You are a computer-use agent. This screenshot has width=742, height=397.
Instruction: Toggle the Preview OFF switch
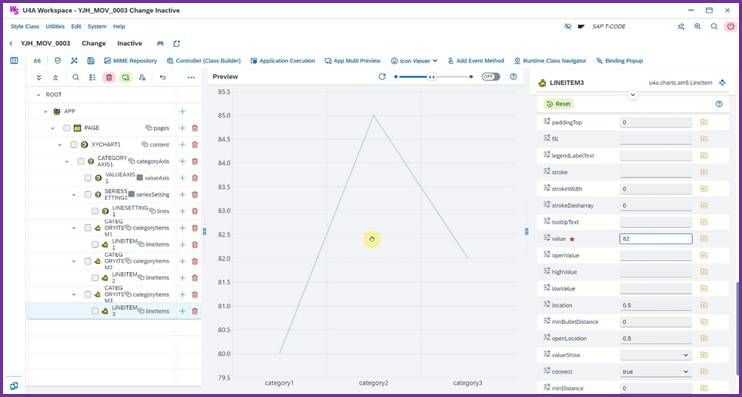[x=491, y=77]
